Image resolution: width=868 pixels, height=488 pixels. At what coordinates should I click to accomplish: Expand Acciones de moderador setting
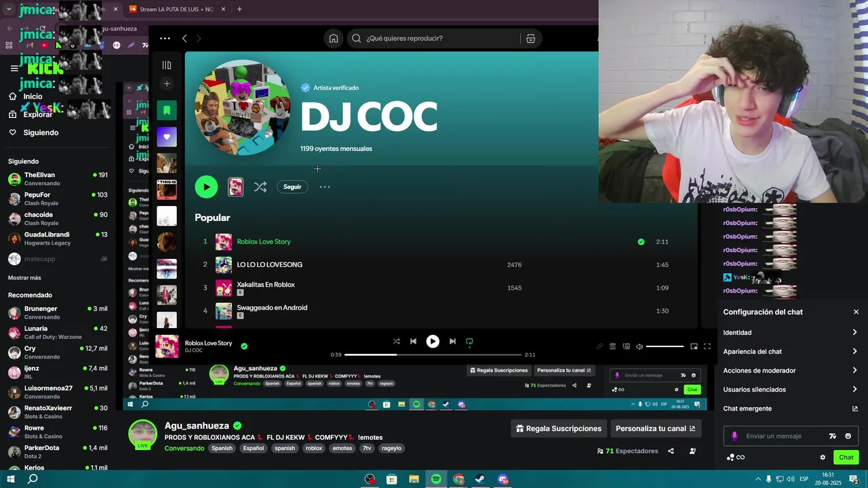791,371
